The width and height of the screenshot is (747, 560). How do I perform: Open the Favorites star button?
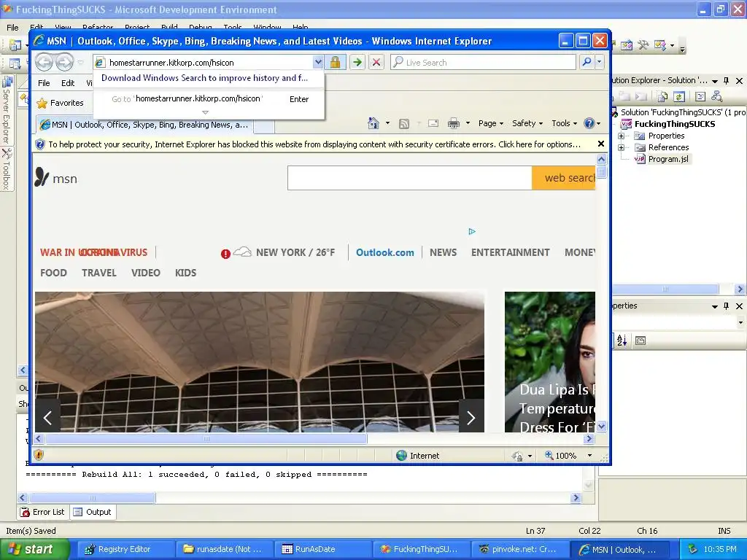[x=61, y=103]
